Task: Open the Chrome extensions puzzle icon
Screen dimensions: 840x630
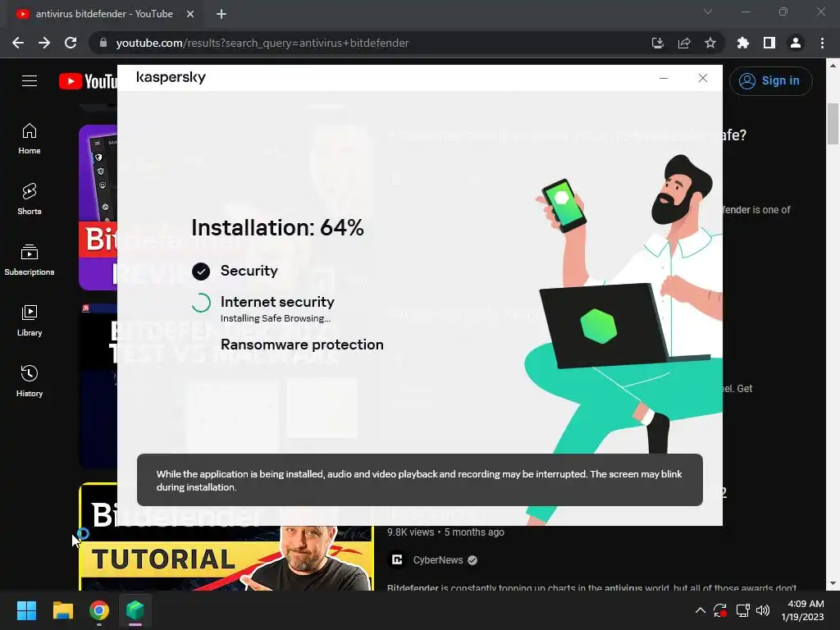Action: click(x=742, y=43)
